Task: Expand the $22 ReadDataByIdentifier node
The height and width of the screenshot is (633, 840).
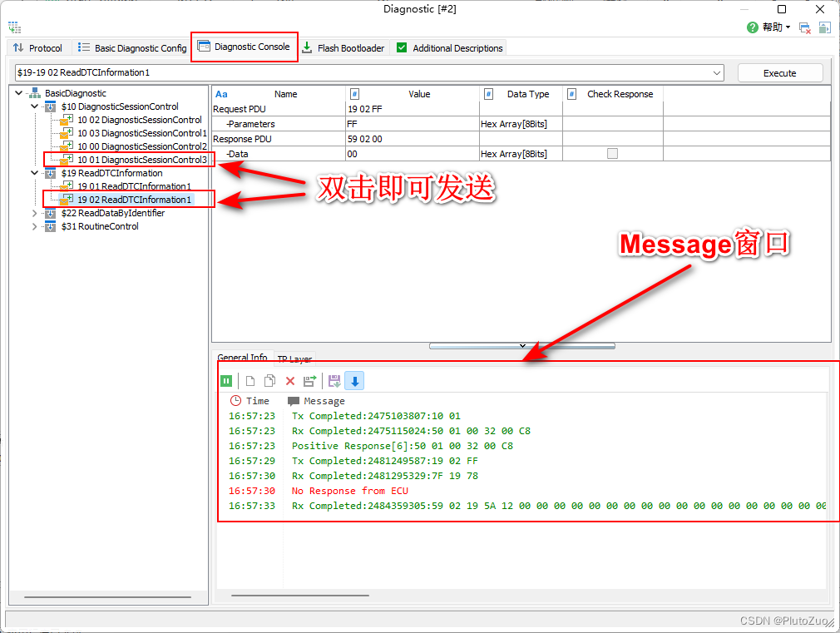Action: (x=35, y=213)
